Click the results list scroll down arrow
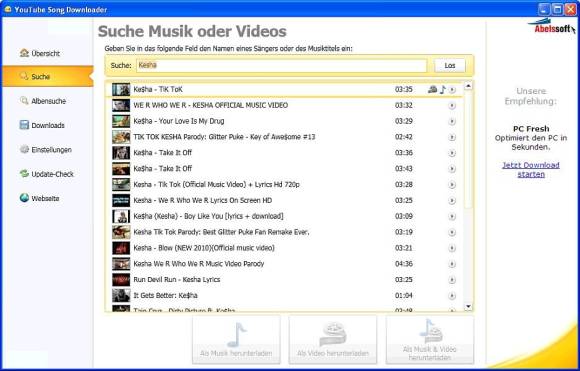 (x=468, y=306)
